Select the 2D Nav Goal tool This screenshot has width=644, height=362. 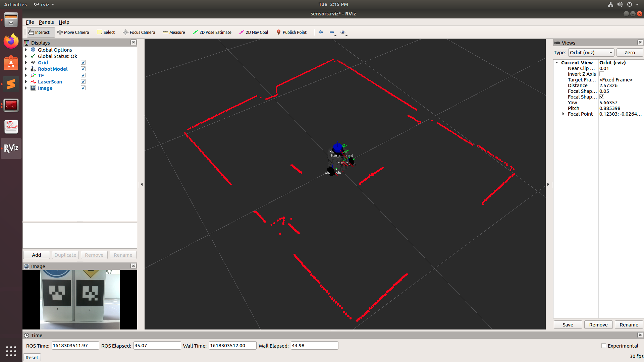254,32
